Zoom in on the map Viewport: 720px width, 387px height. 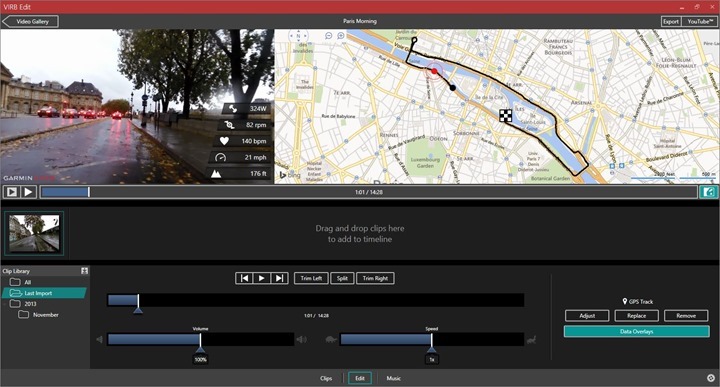pyautogui.click(x=341, y=36)
